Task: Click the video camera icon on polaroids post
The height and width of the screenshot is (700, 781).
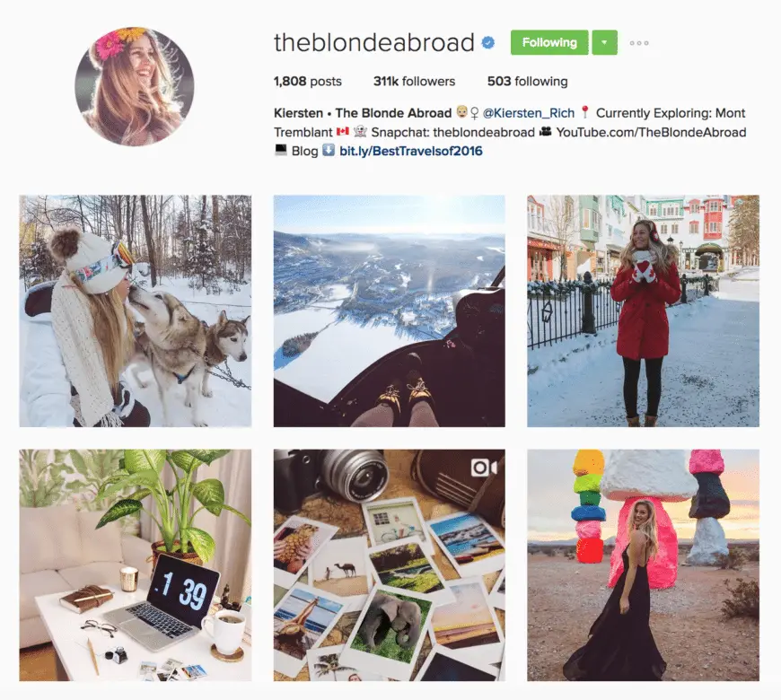Action: (x=484, y=468)
